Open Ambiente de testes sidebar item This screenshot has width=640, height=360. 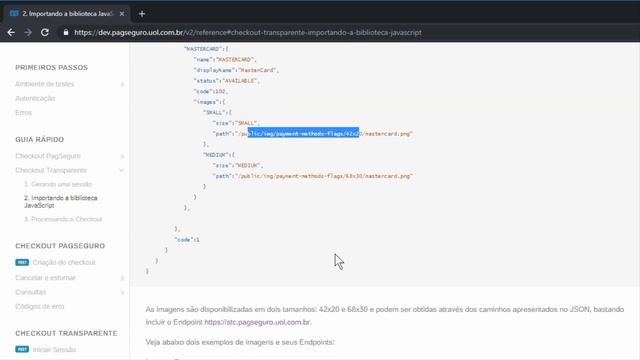tap(44, 84)
